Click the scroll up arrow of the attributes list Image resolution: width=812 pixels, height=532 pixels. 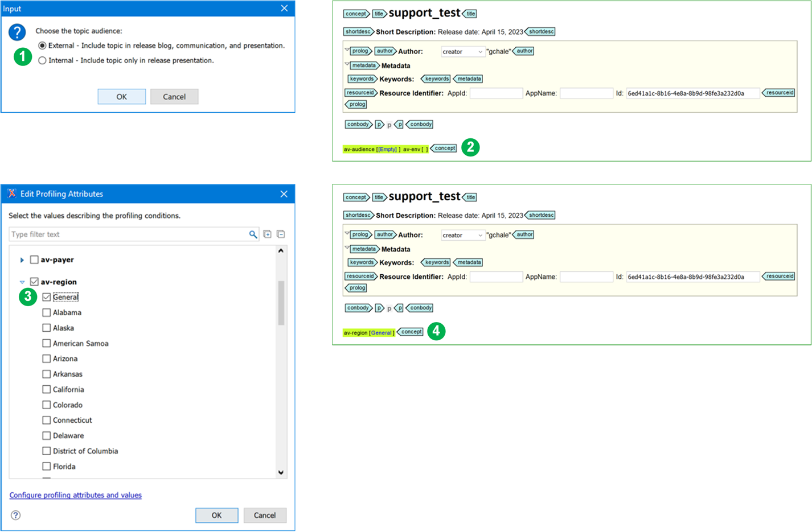(281, 251)
